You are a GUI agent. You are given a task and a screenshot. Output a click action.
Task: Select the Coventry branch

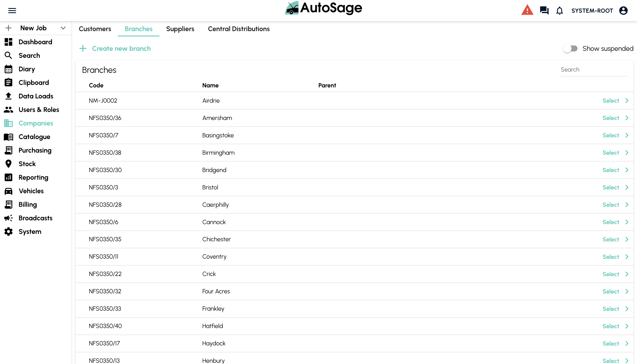pyautogui.click(x=611, y=257)
